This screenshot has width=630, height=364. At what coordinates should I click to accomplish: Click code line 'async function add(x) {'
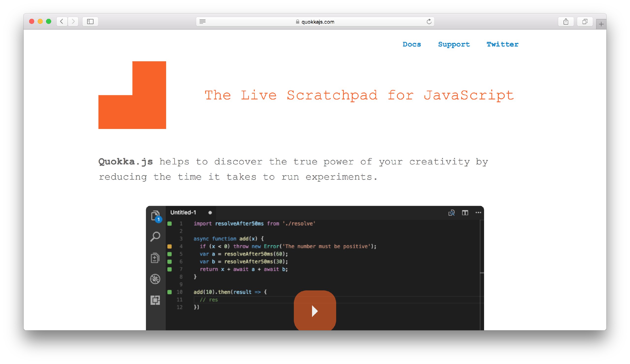coord(228,238)
